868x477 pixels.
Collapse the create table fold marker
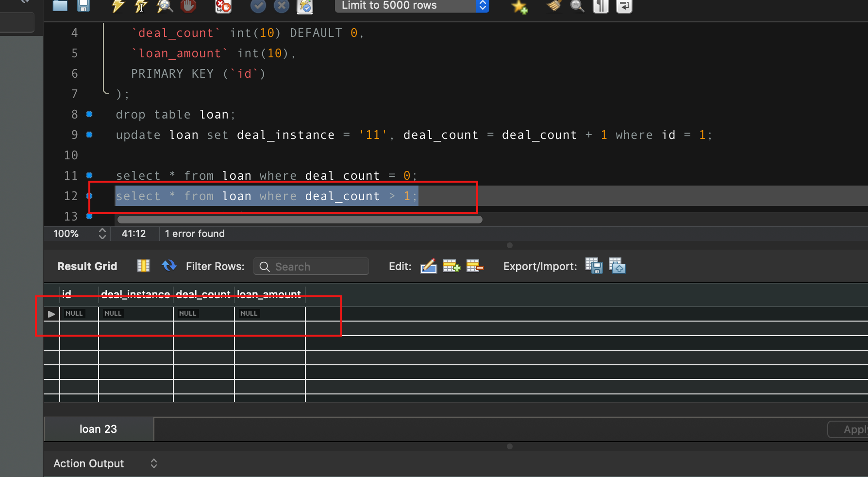coord(105,91)
